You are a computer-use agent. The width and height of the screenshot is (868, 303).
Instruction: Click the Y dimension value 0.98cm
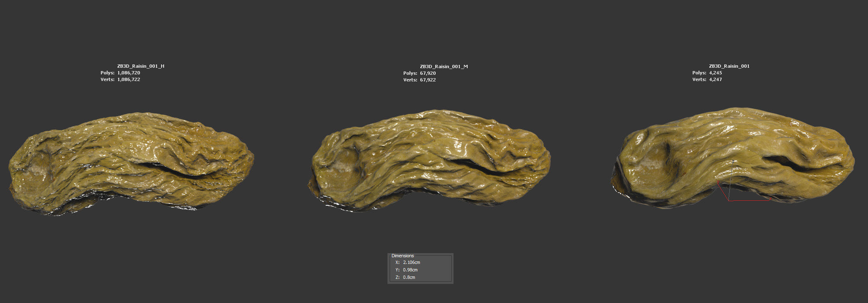[x=410, y=270]
